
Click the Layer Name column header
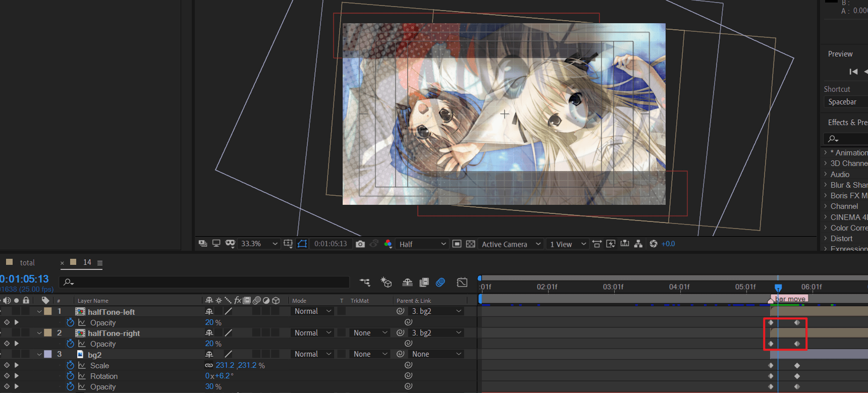[93, 301]
